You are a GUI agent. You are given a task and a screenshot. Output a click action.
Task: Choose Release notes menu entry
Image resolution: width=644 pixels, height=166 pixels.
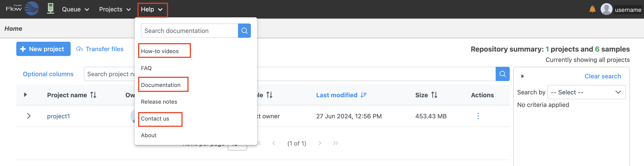[159, 102]
